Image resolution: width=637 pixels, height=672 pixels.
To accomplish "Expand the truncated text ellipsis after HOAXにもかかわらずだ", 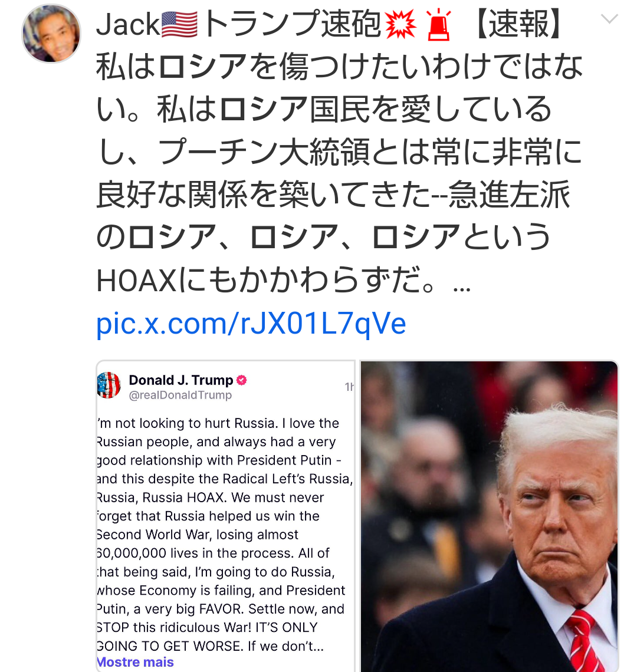I will pyautogui.click(x=462, y=289).
